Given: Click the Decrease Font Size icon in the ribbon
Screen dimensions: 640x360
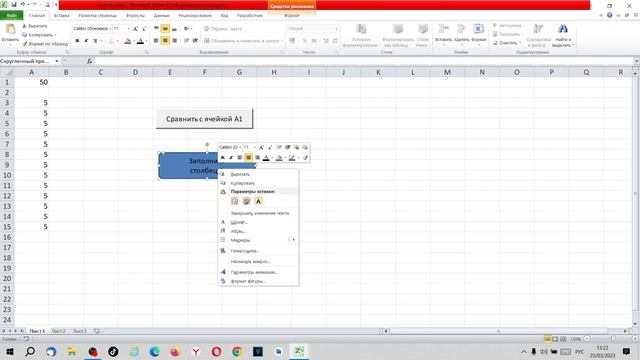Looking at the screenshot, I should coord(144,29).
